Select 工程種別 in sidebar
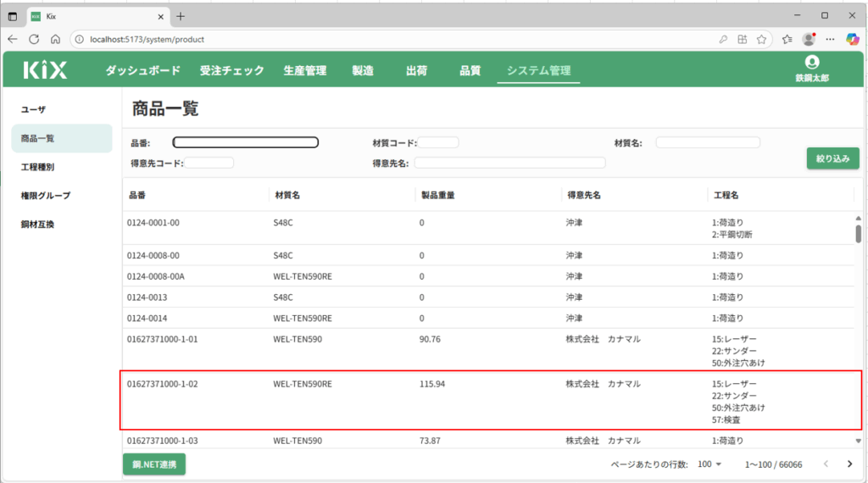Viewport: 868px width, 483px height. click(37, 167)
